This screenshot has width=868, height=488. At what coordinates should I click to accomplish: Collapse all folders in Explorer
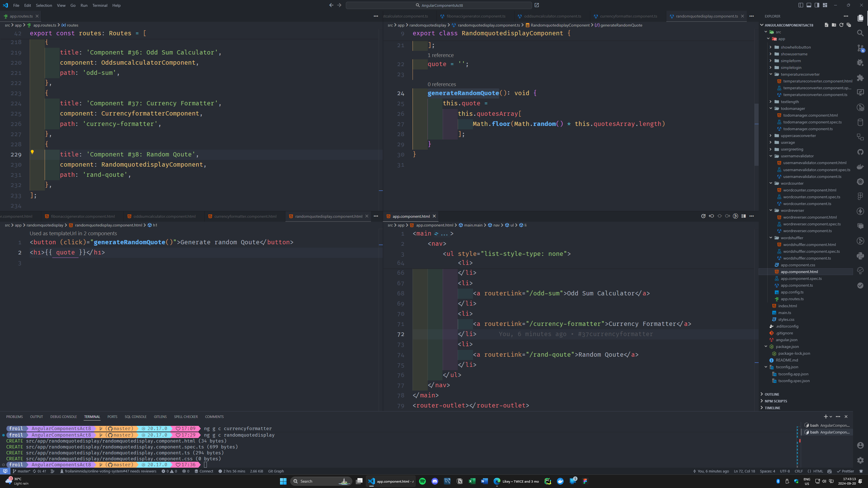pyautogui.click(x=849, y=25)
